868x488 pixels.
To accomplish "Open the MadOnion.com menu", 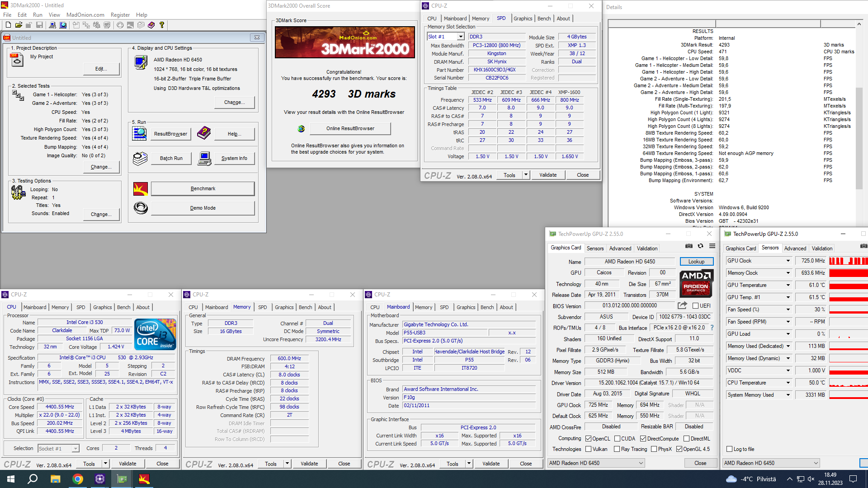I will coord(85,15).
